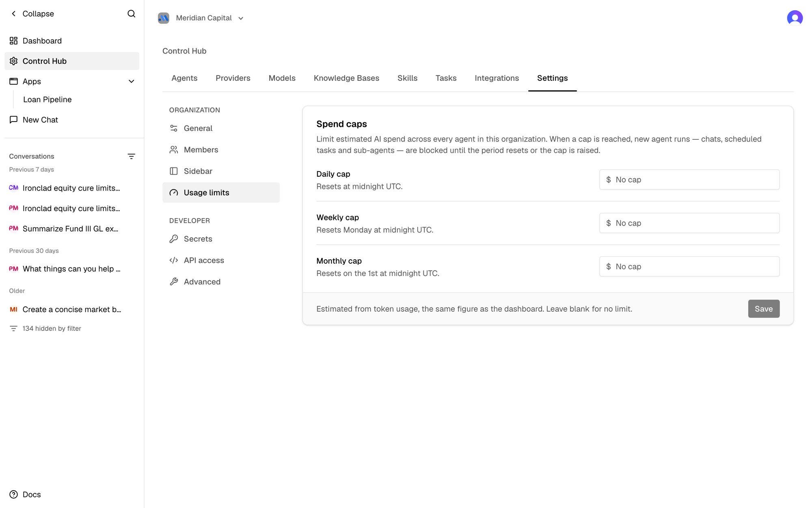
Task: Click the Apps window icon
Action: click(13, 81)
